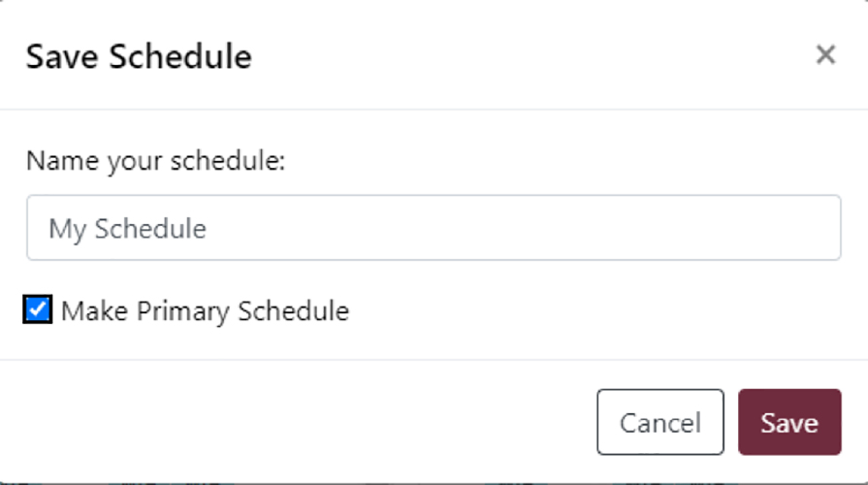Click the X icon in dialog header

pyautogui.click(x=825, y=55)
